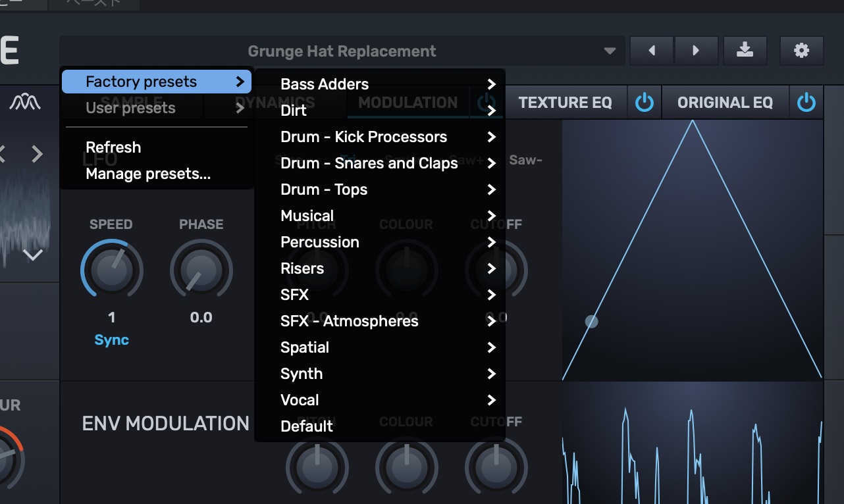Image resolution: width=844 pixels, height=504 pixels.
Task: Open the preset name dropdown arrow
Action: tap(610, 51)
